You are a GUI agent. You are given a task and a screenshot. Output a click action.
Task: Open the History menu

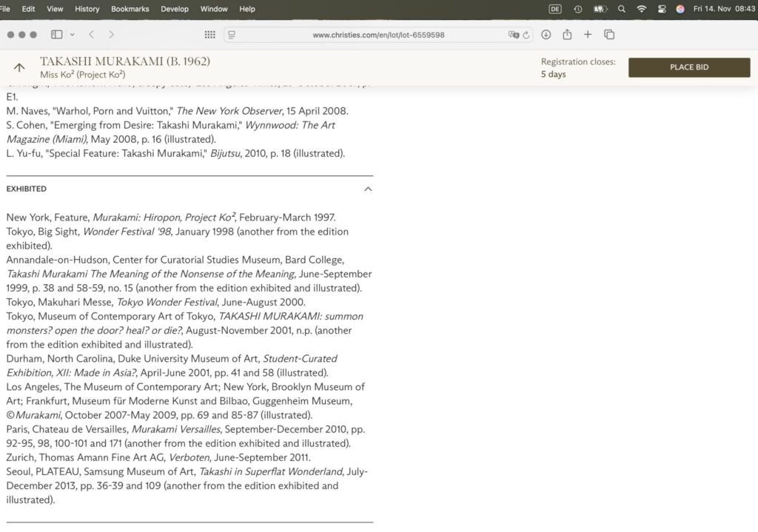(x=87, y=9)
